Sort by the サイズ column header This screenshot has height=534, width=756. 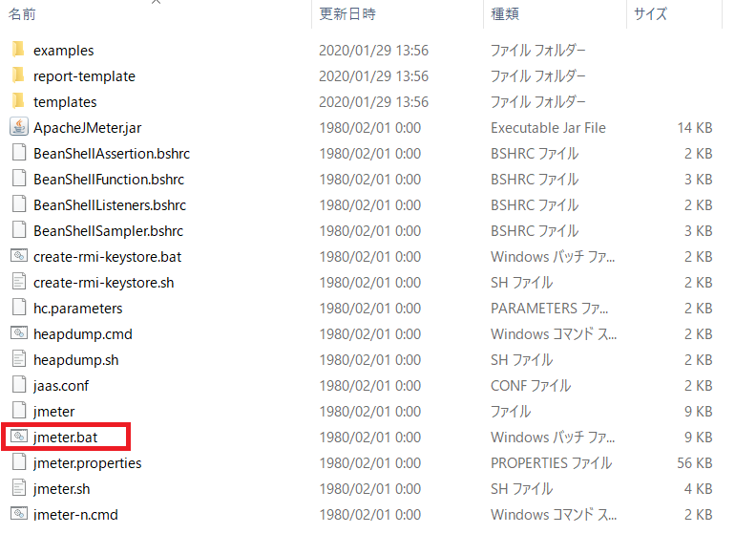[x=650, y=14]
